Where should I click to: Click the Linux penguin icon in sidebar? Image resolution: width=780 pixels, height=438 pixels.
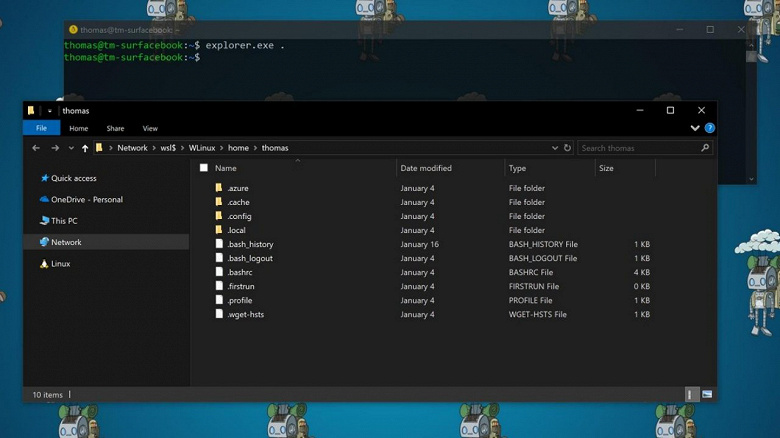pyautogui.click(x=44, y=264)
